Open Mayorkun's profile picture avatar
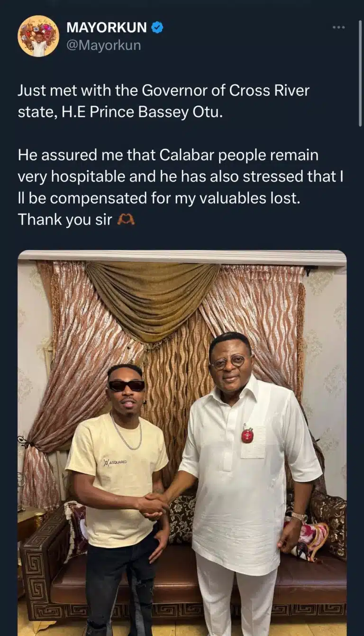This screenshot has height=636, width=364. coord(38,37)
